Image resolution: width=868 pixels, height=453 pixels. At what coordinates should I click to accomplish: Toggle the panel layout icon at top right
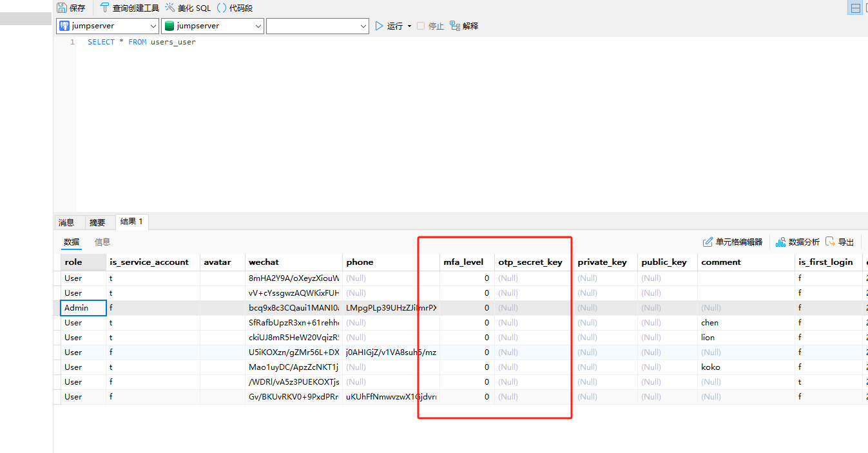[856, 8]
